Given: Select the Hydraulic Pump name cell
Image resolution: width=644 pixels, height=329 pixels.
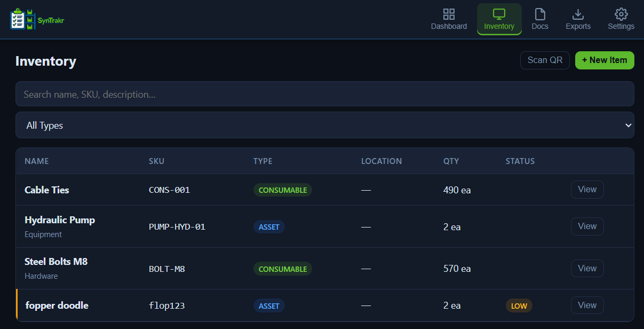Looking at the screenshot, I should tap(60, 220).
